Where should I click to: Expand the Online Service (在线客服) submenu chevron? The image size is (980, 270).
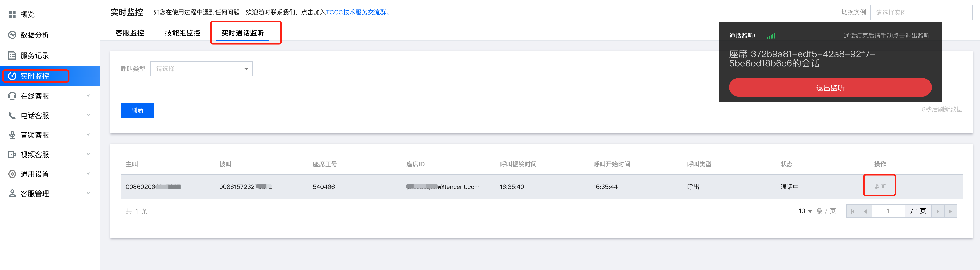(88, 95)
